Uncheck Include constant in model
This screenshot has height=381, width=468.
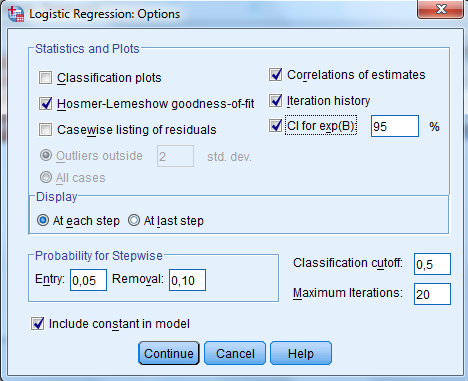coord(37,323)
